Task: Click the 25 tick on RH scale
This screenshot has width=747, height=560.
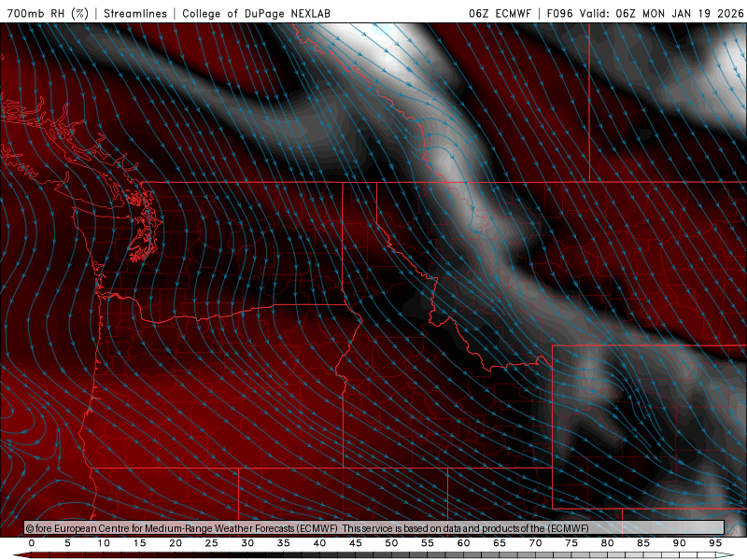Action: (212, 543)
